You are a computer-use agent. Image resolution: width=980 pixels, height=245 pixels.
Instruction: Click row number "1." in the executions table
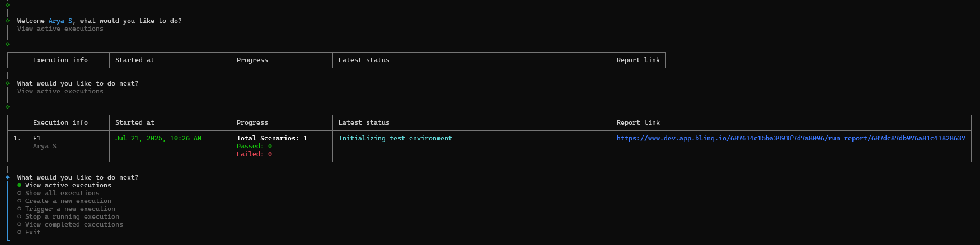click(x=17, y=138)
